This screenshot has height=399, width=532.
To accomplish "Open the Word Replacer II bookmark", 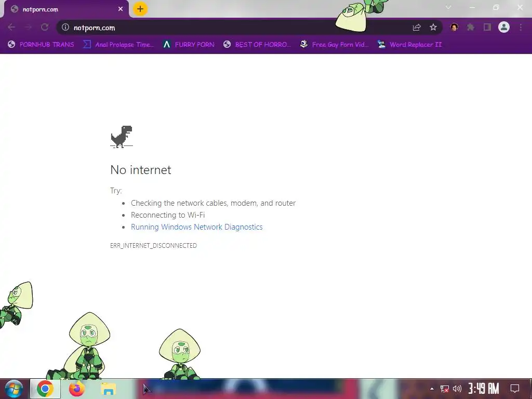I will pyautogui.click(x=409, y=45).
